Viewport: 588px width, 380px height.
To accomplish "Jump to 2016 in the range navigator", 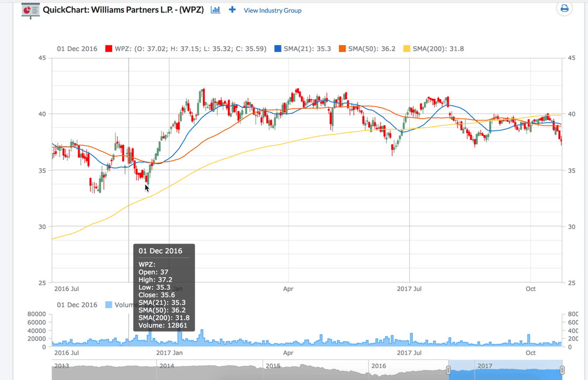I will [378, 366].
